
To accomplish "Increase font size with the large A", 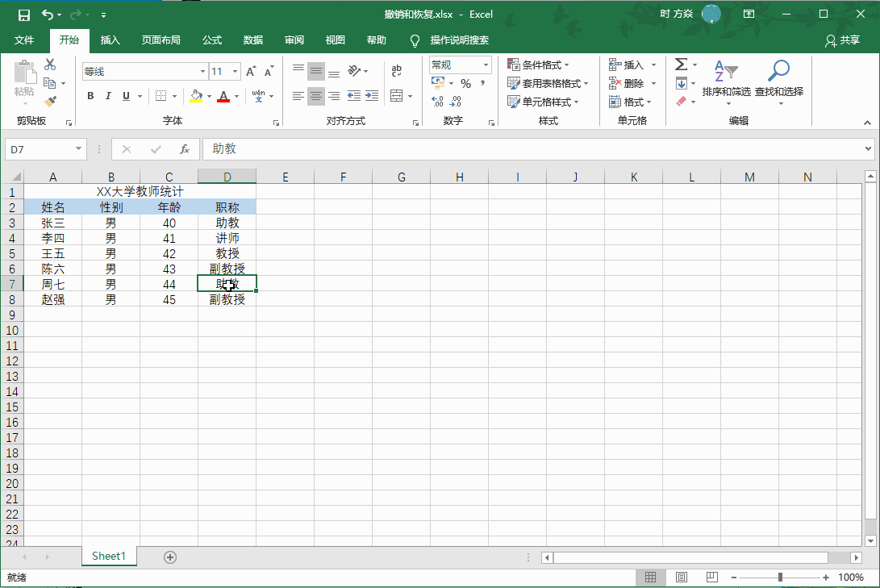I will (251, 71).
